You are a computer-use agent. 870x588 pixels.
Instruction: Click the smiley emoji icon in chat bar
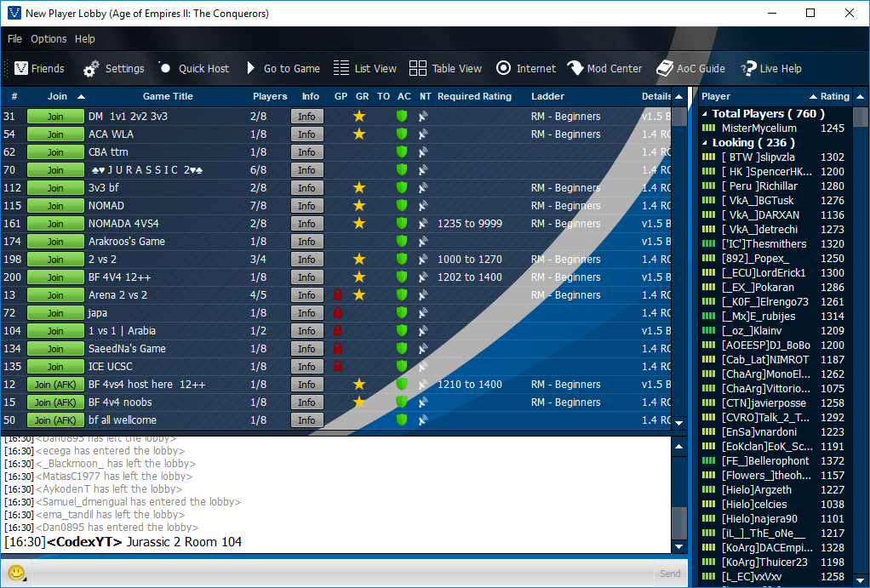[16, 573]
